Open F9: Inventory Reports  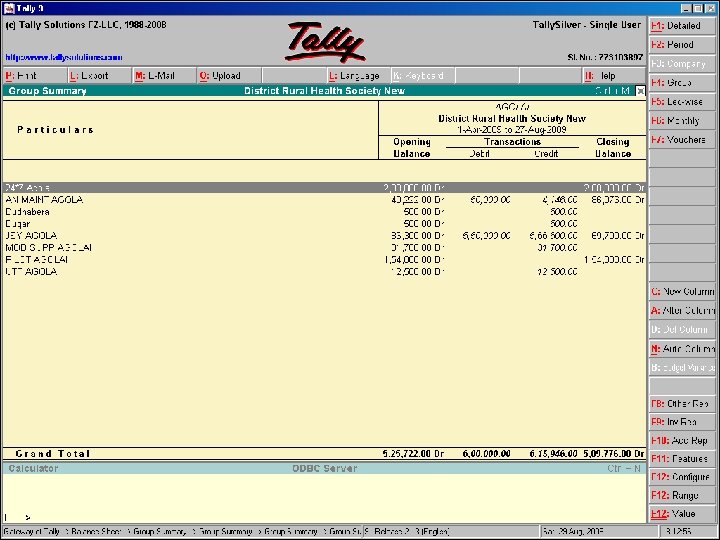click(682, 422)
